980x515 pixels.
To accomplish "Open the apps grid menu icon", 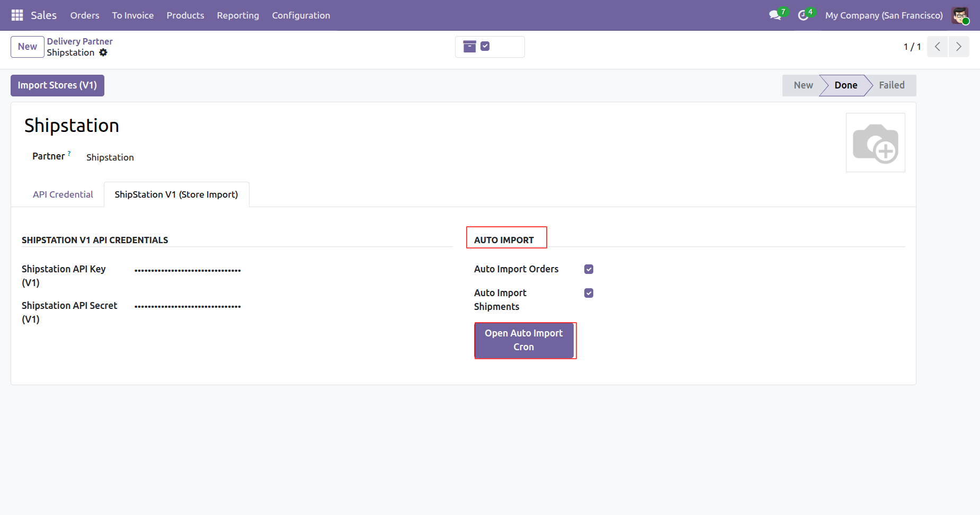I will (x=17, y=15).
